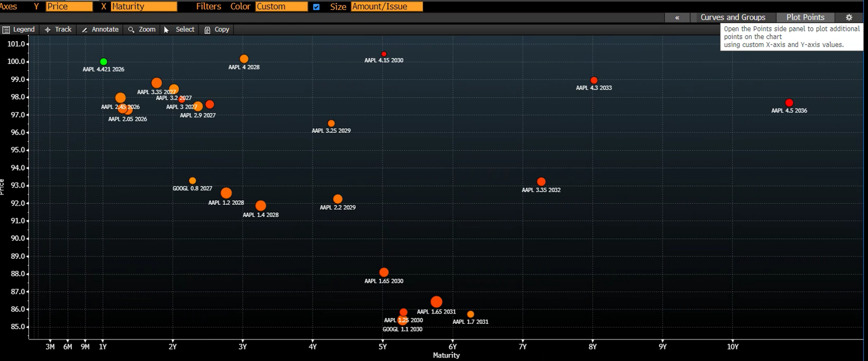Select the Annotate pencil tool
Screen dimensions: 868x361
(x=100, y=30)
